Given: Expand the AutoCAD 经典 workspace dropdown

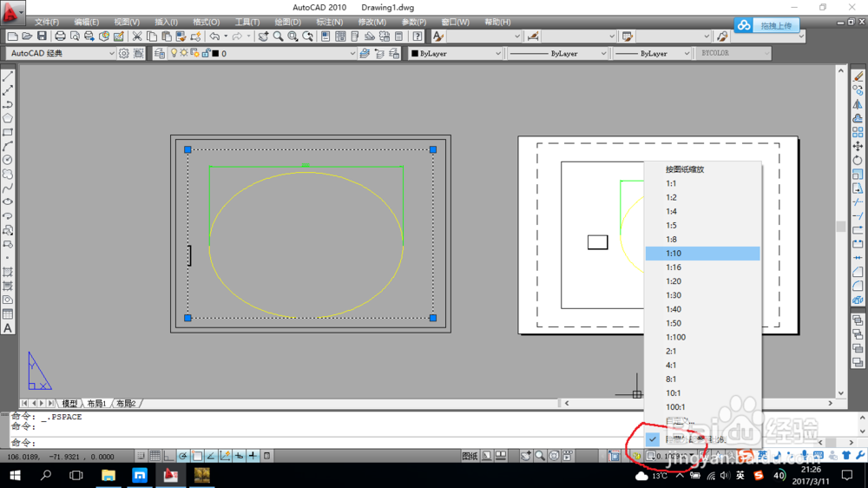Looking at the screenshot, I should tap(111, 54).
